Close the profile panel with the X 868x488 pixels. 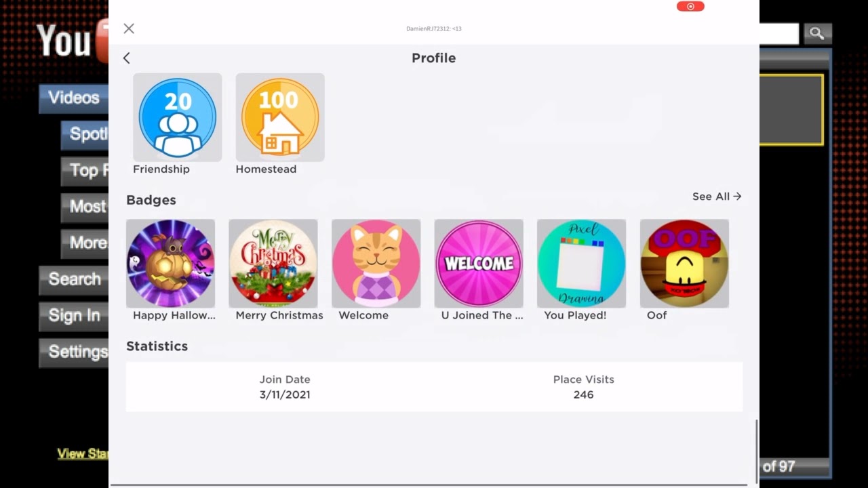pyautogui.click(x=129, y=28)
